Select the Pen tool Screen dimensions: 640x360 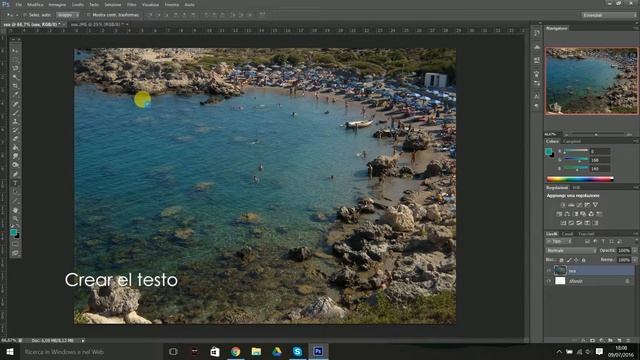click(x=15, y=174)
